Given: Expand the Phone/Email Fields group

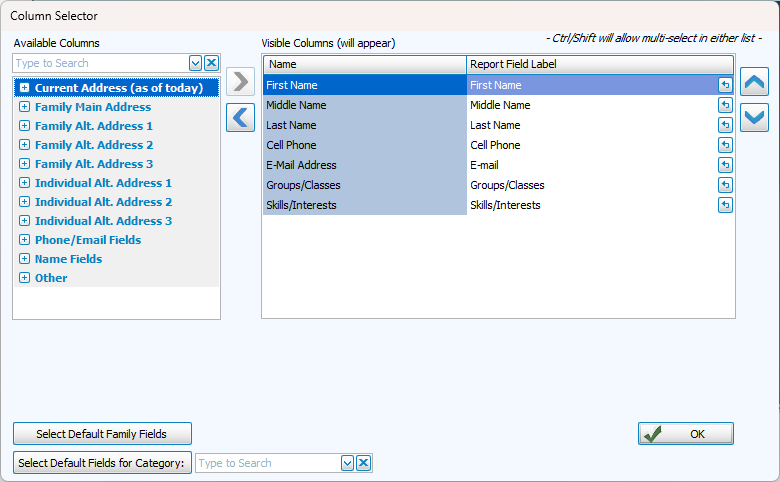Looking at the screenshot, I should tap(24, 240).
